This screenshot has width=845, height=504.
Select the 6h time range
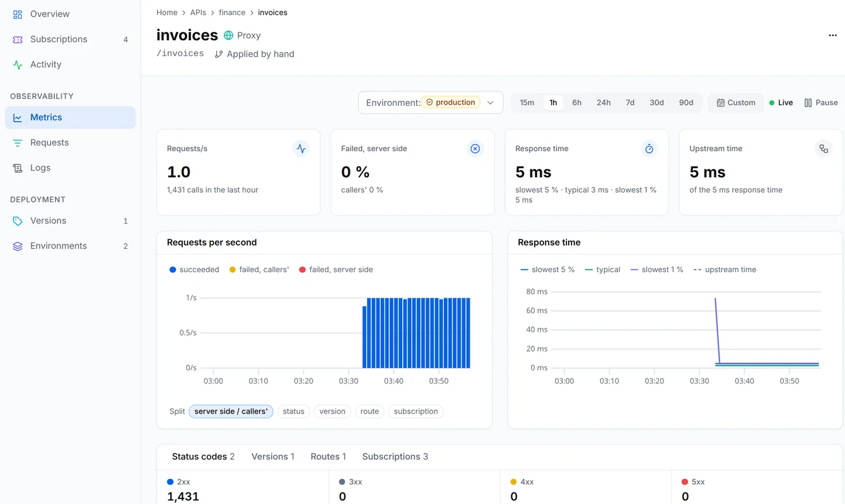tap(577, 103)
